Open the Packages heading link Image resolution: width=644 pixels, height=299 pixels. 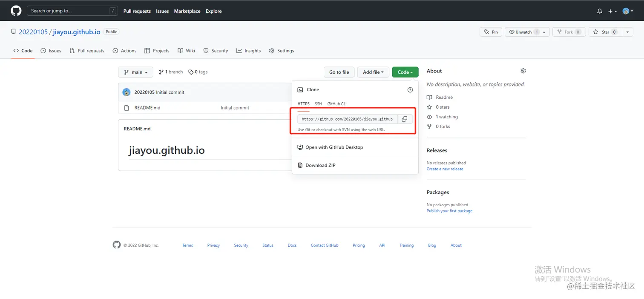click(438, 193)
